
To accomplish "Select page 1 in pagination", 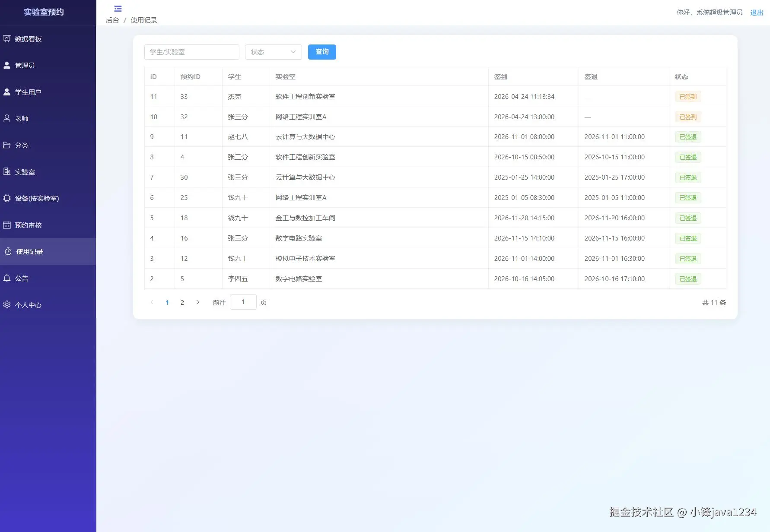I will click(167, 302).
